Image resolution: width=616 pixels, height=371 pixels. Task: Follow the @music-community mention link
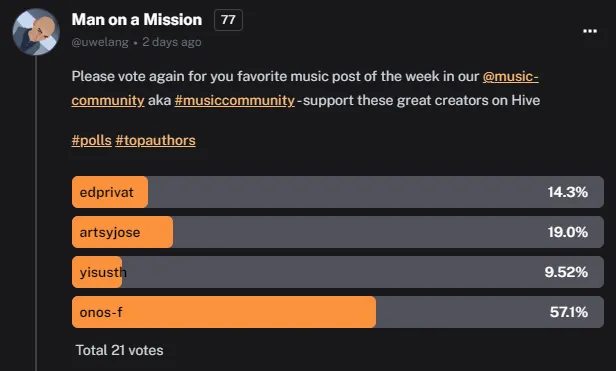[x=305, y=88]
